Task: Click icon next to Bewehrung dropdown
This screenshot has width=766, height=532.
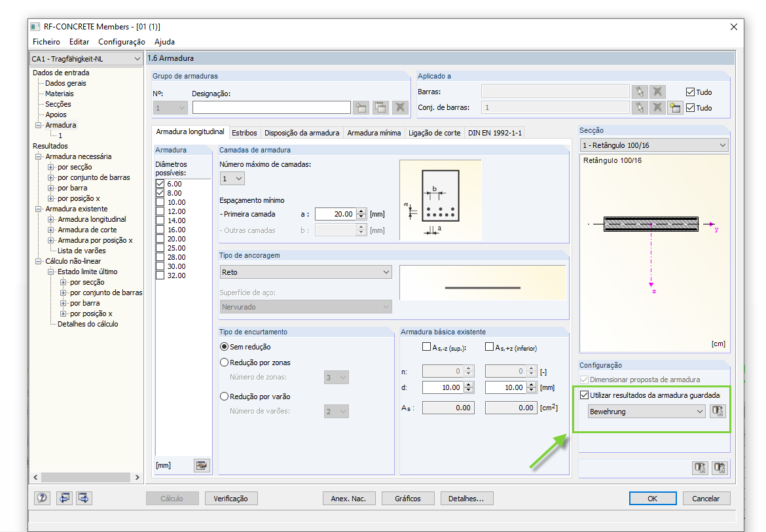Action: (718, 411)
